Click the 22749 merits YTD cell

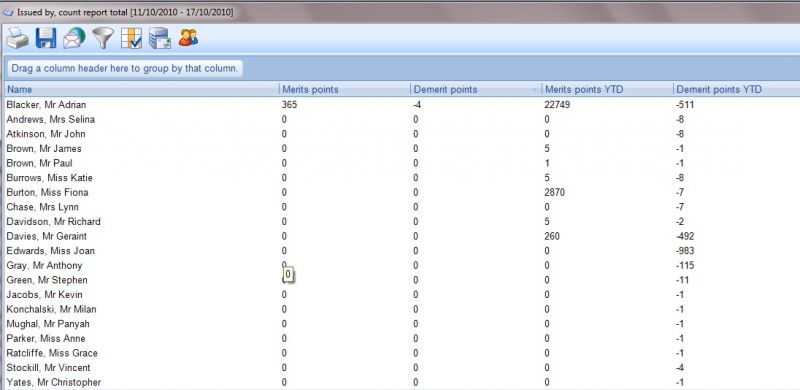pos(558,105)
